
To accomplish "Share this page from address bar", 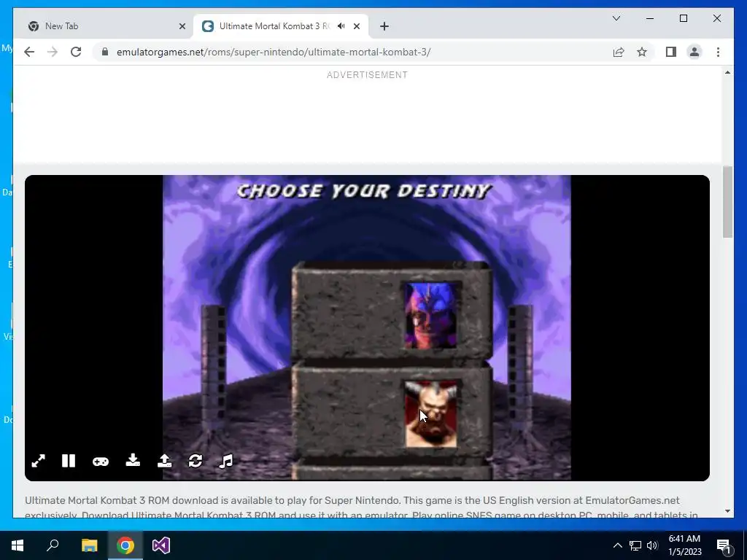I will tap(619, 52).
